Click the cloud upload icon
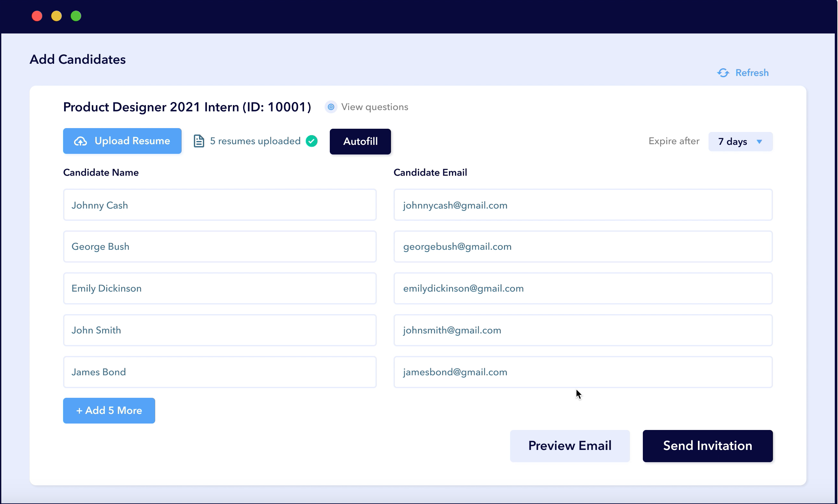The width and height of the screenshot is (838, 504). point(81,141)
